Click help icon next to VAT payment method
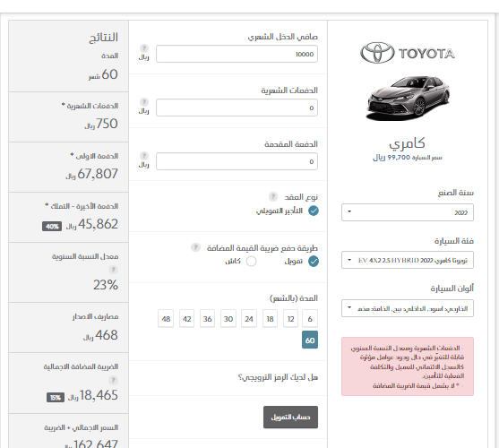 (195, 247)
